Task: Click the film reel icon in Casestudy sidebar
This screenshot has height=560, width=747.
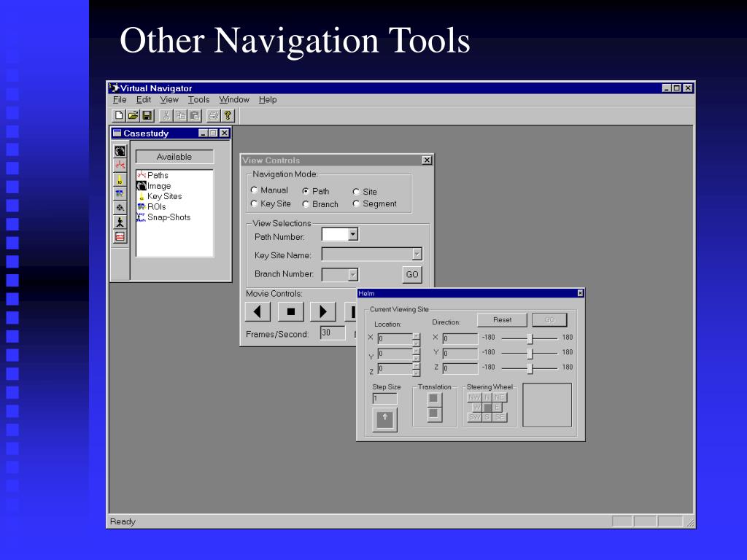Action: tap(120, 208)
